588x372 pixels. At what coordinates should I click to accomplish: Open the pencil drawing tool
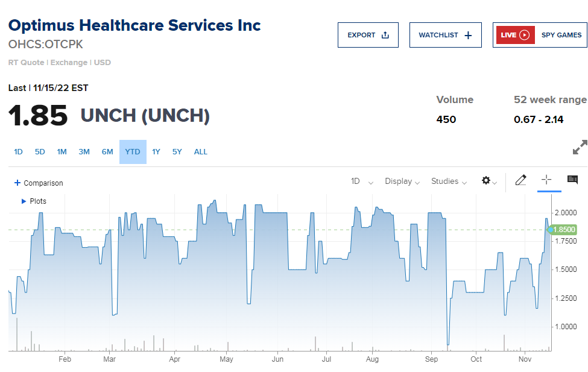pos(520,180)
